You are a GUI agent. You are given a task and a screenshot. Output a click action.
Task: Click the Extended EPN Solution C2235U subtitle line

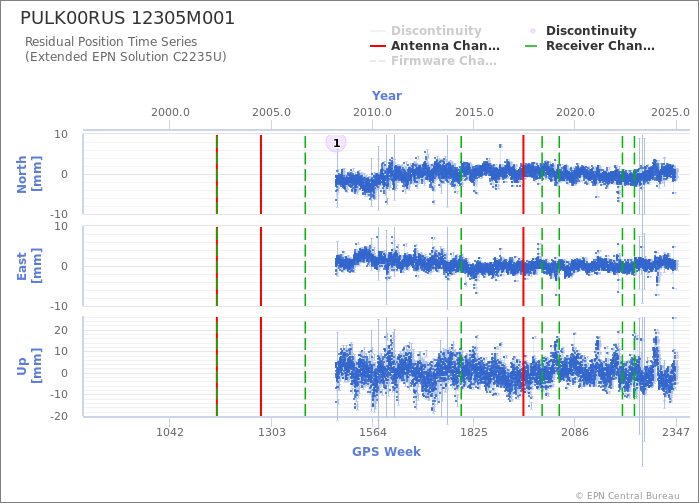[x=125, y=57]
